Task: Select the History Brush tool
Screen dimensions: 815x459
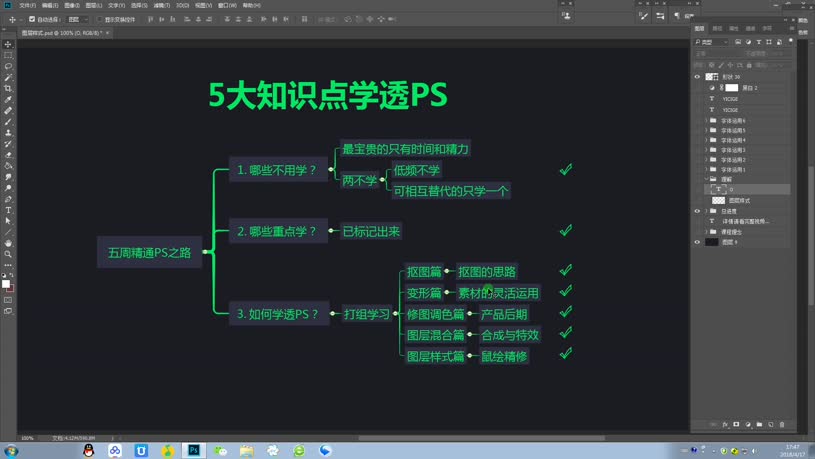Action: tap(8, 143)
